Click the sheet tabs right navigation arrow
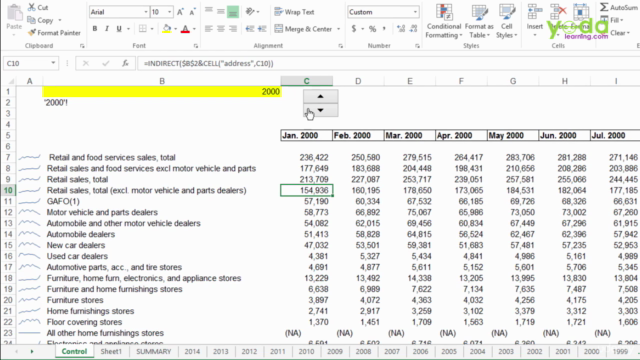This screenshot has height=360, width=640. pyautogui.click(x=32, y=351)
